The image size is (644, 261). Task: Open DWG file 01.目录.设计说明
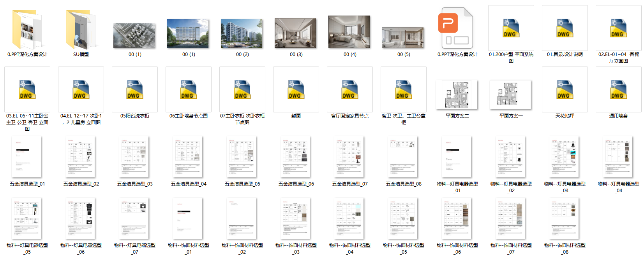[565, 28]
